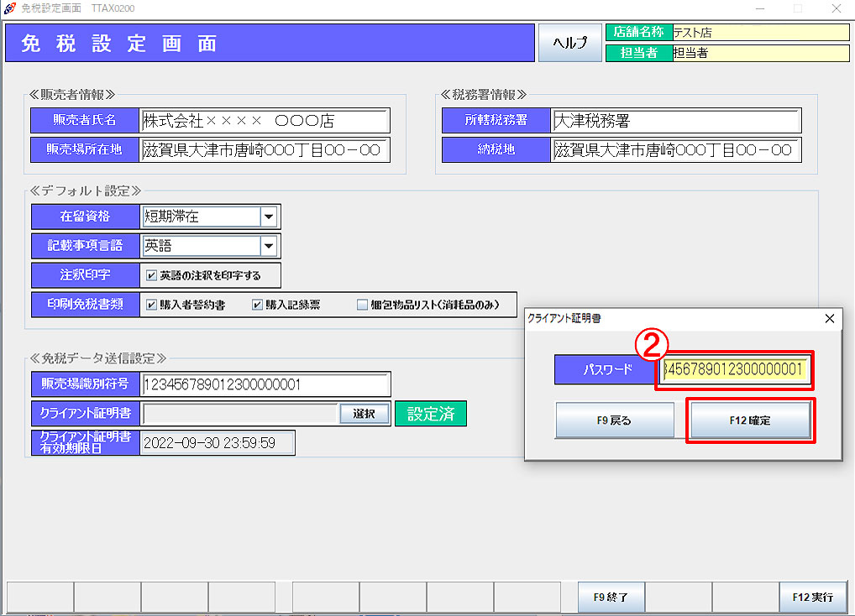Click the 所轄税務署 input field
This screenshot has height=616, width=855.
click(x=676, y=120)
